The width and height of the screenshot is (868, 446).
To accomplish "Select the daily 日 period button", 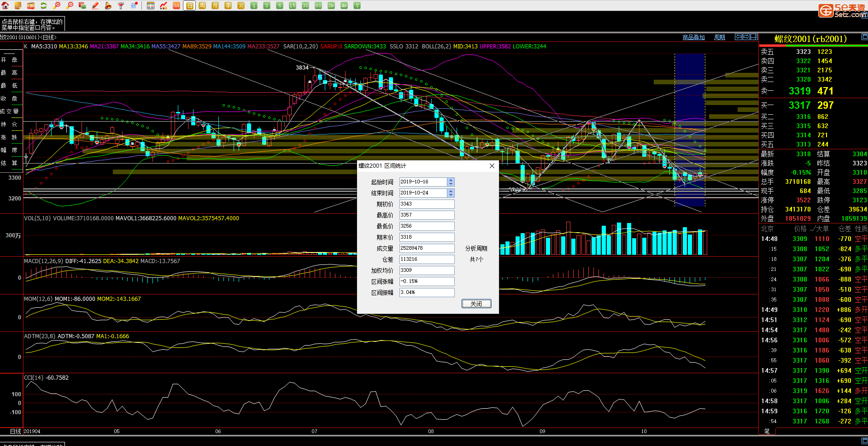I will 189,6.
